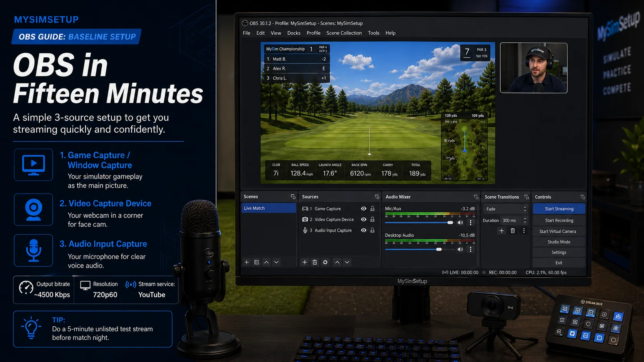The image size is (644, 362).
Task: Hide the Video Capture Device source via eye icon
Action: [363, 219]
